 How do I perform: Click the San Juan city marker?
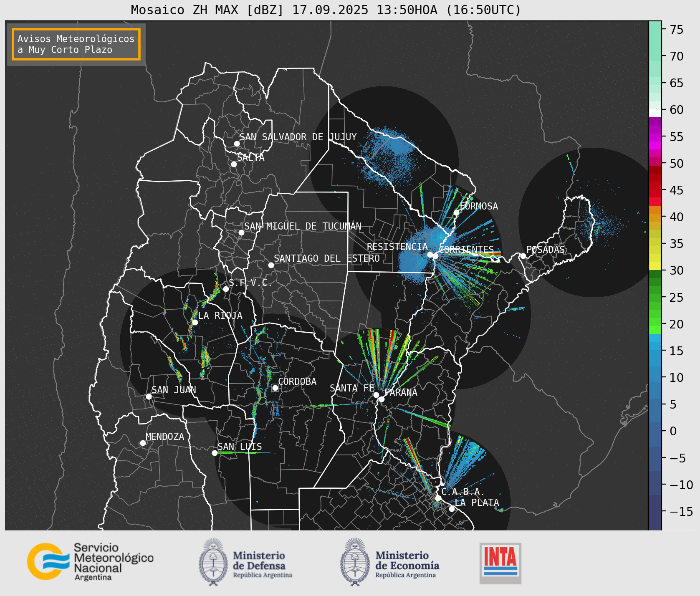coord(149,396)
